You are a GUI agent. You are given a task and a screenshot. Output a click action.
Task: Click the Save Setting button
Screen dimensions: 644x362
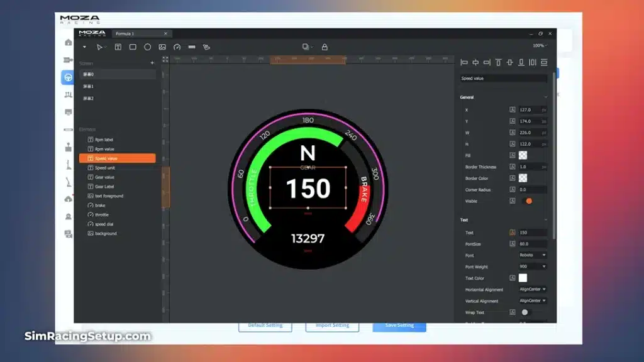click(x=399, y=326)
